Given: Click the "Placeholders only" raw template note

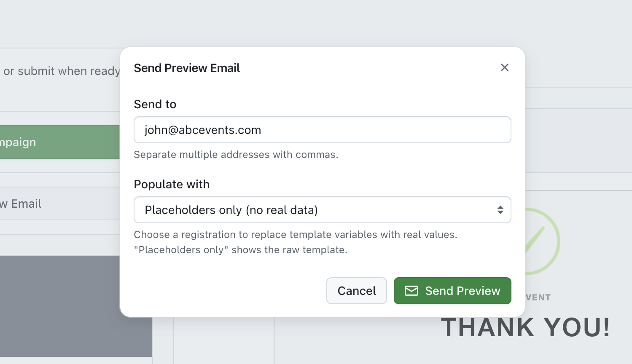Looking at the screenshot, I should 241,250.
